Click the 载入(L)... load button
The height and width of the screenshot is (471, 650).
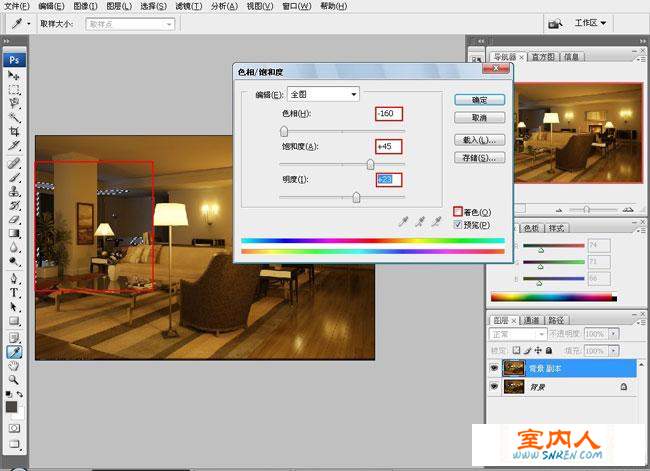point(480,140)
